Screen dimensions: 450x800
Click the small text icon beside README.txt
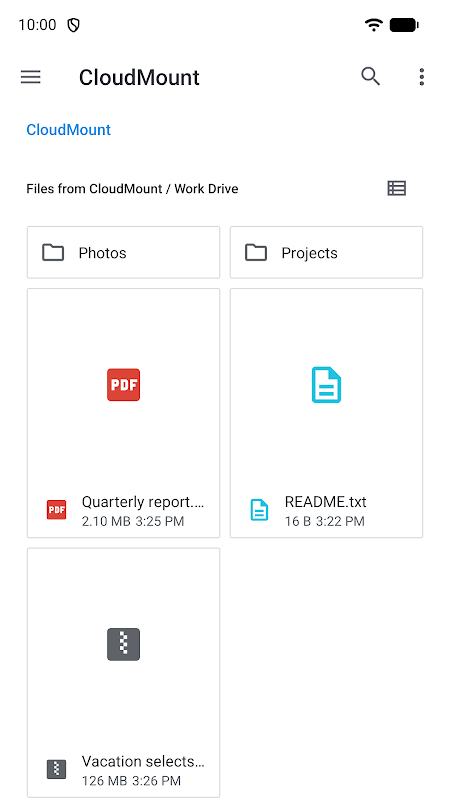(259, 510)
